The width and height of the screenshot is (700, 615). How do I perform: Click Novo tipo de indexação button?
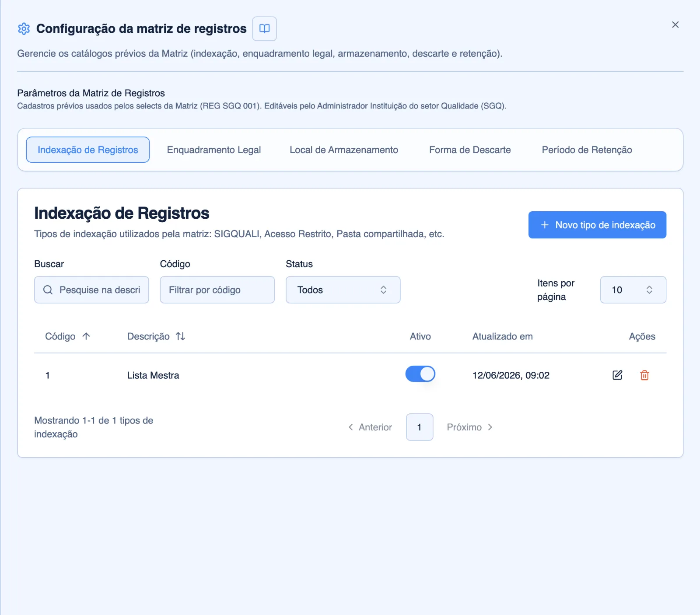[597, 225]
